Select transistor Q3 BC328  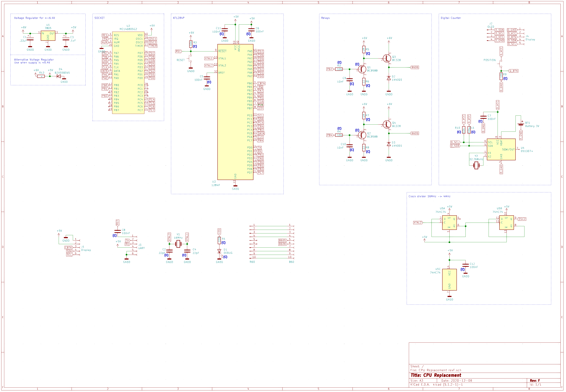coord(387,59)
